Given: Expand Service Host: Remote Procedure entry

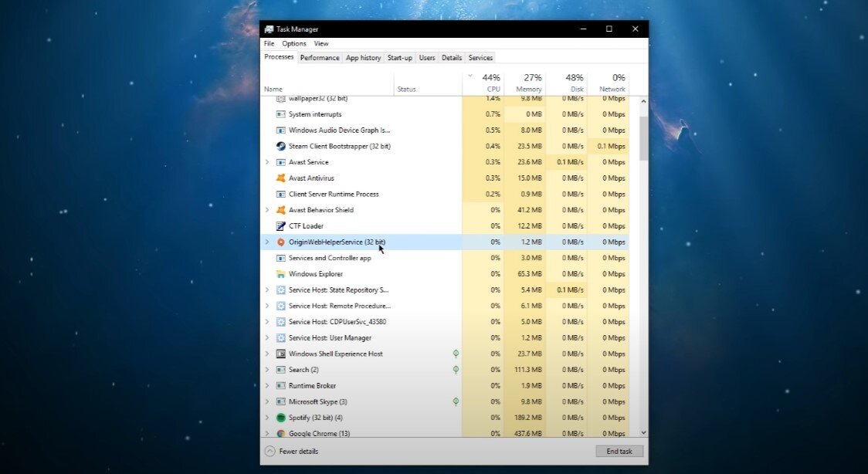Looking at the screenshot, I should pyautogui.click(x=267, y=306).
